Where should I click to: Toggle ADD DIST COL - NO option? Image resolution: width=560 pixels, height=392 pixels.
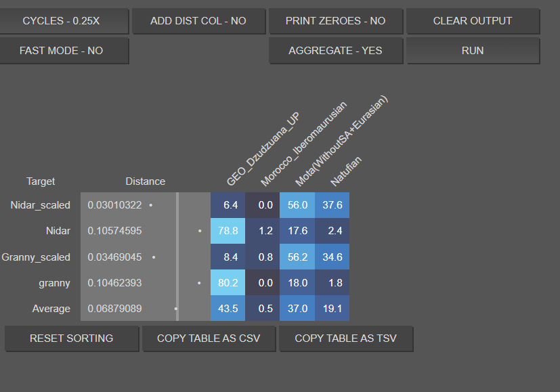point(198,21)
